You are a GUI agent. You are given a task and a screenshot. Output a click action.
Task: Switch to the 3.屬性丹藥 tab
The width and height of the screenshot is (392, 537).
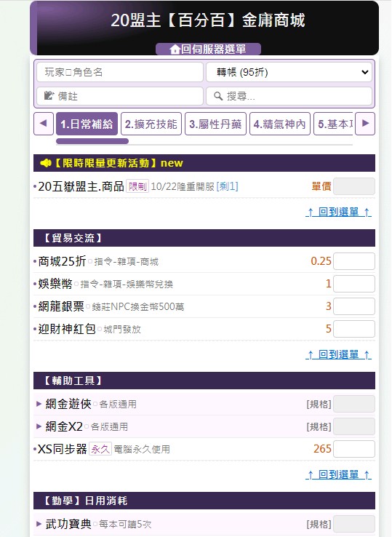click(215, 124)
